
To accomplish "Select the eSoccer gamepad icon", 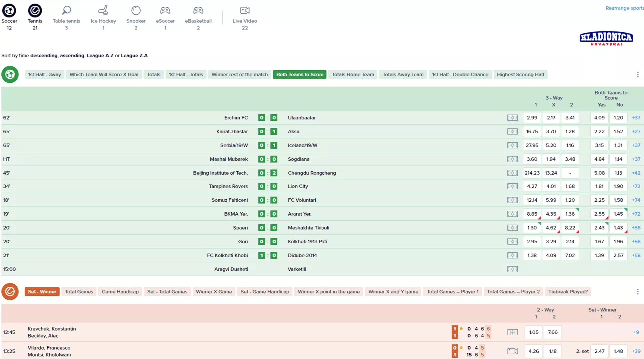I will [165, 11].
